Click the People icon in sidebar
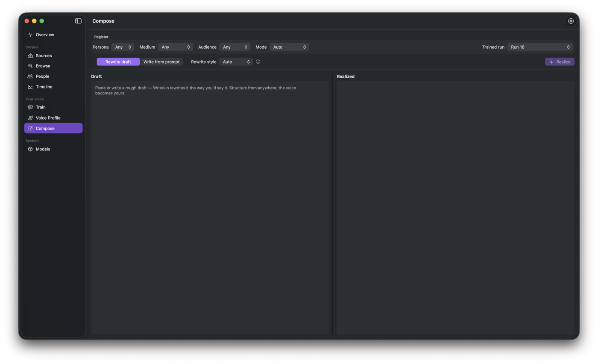Screen dimensions: 598x364 pos(30,76)
